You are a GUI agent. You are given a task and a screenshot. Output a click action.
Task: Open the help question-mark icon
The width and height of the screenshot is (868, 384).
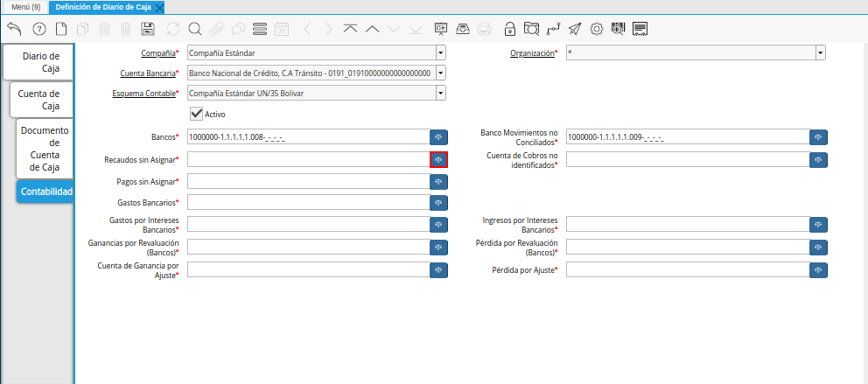[x=39, y=29]
